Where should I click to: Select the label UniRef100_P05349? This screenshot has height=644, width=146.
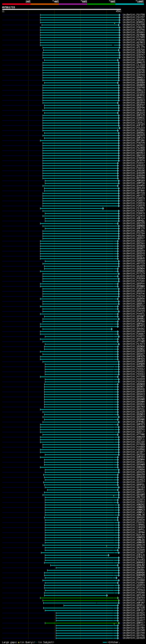coord(134,278)
